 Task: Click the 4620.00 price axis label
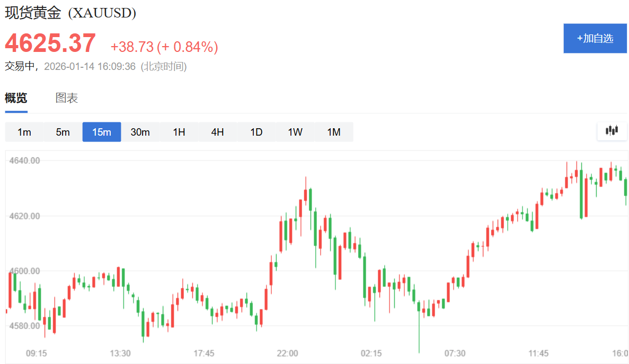click(x=24, y=216)
